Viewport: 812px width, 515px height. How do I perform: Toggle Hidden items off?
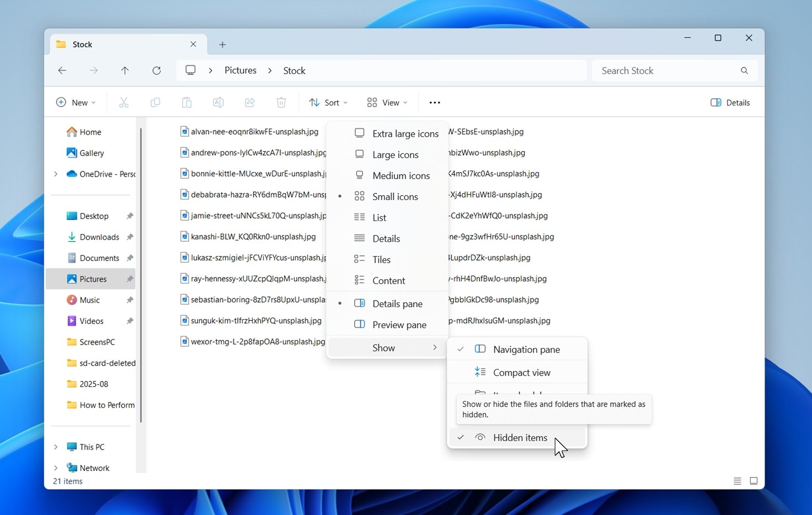click(519, 438)
